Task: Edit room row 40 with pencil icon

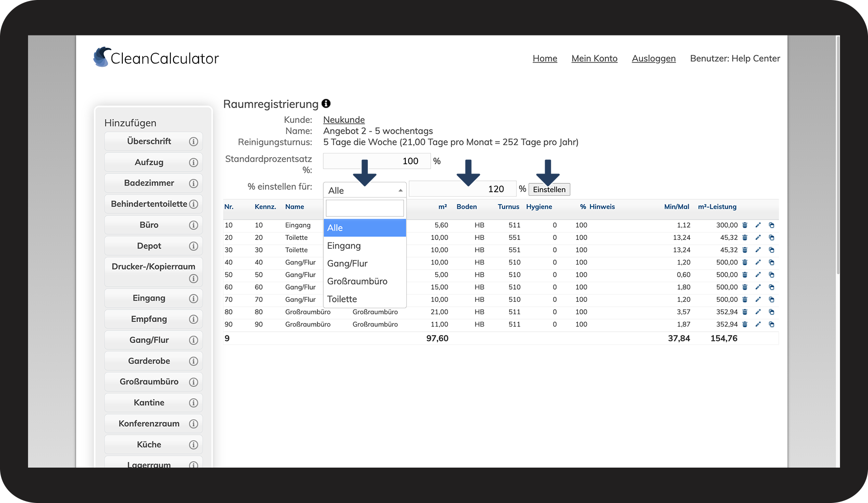Action: pos(758,263)
